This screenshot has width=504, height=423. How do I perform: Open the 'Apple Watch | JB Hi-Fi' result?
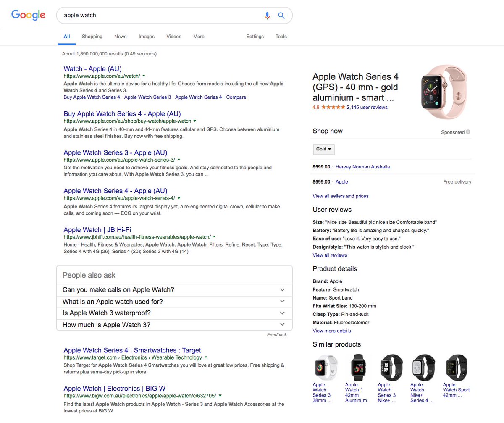97,229
